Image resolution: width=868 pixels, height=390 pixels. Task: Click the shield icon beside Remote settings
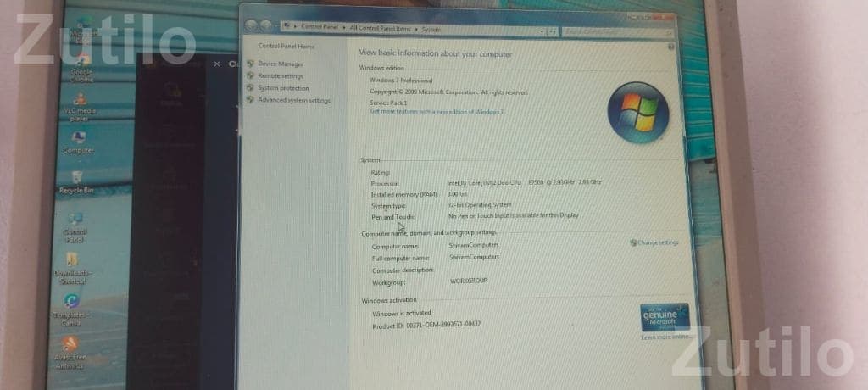250,76
